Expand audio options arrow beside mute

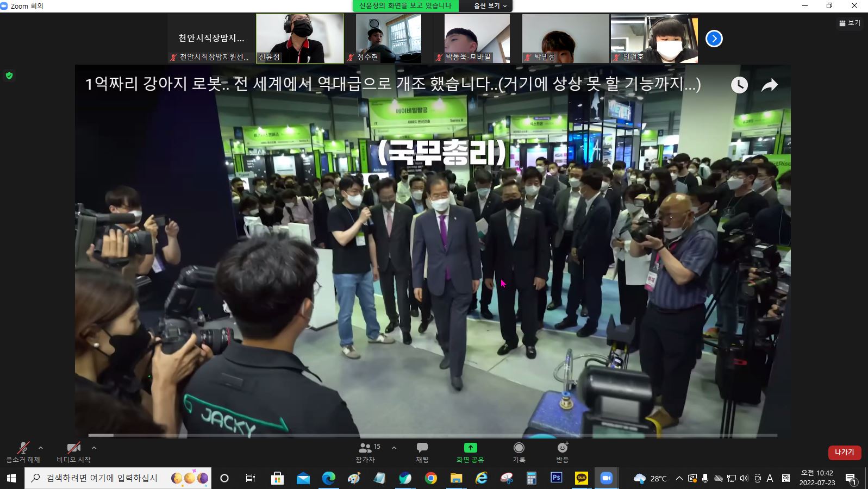(41, 448)
